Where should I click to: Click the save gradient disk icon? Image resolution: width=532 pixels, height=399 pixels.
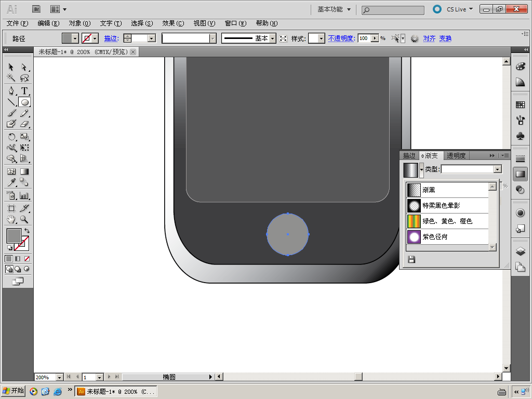411,259
